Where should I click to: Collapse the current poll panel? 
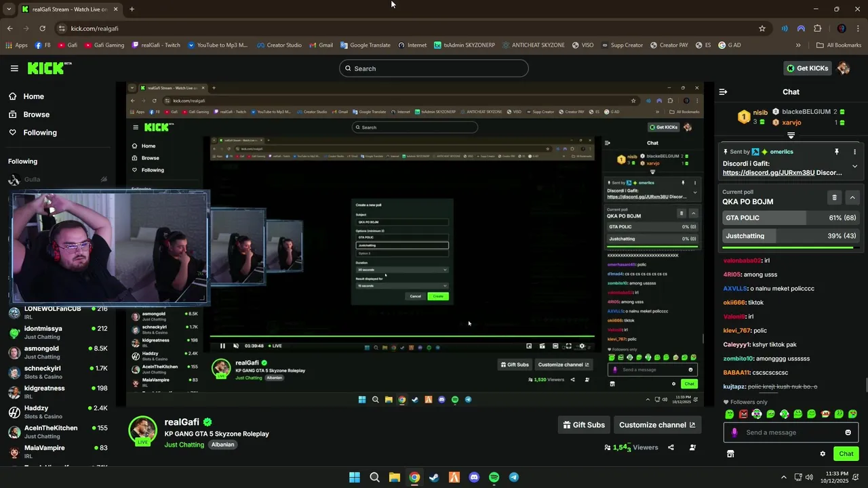pos(852,197)
